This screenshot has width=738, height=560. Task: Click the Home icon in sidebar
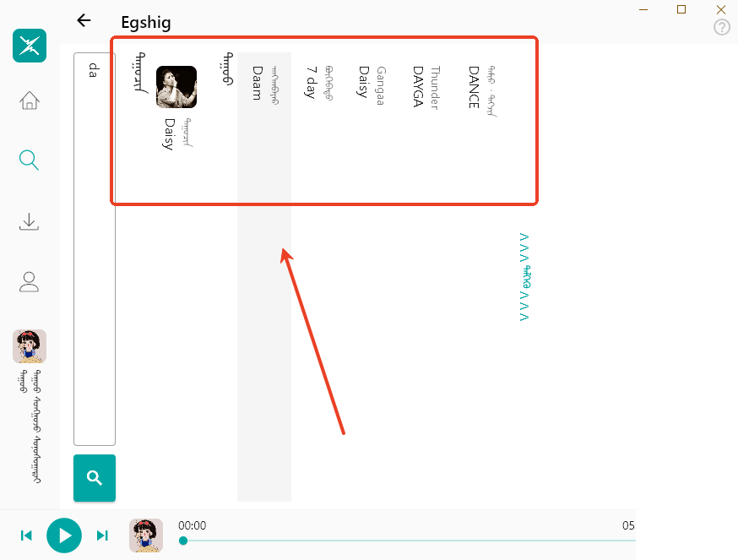coord(30,100)
